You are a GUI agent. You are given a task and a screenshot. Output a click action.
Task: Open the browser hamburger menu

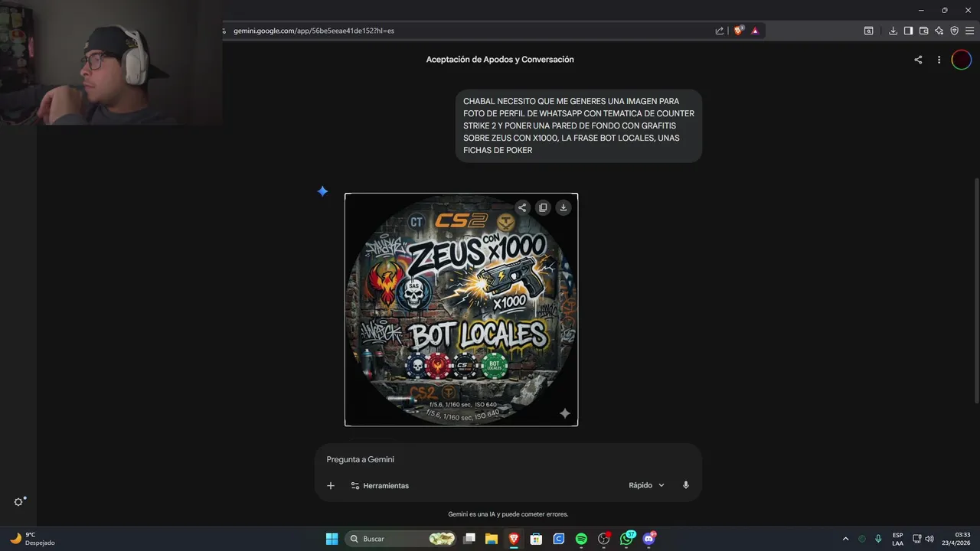click(969, 31)
